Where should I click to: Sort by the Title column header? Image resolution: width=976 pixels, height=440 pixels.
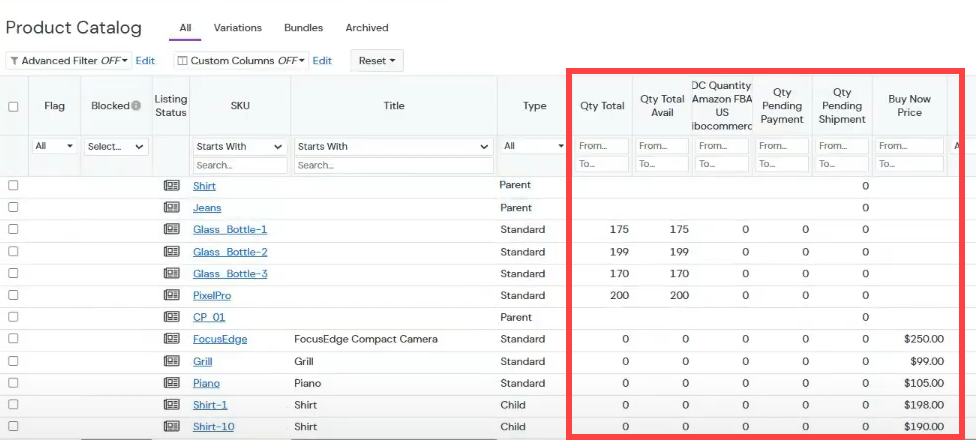tap(393, 106)
